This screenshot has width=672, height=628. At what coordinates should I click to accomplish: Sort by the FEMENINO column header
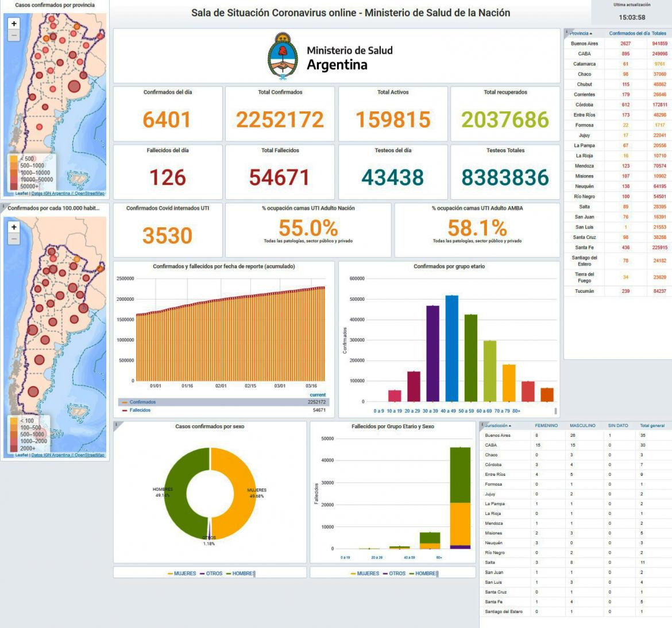click(546, 425)
